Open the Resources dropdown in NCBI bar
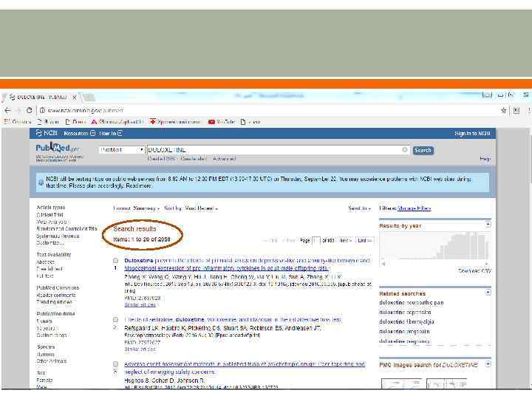Screen dimensions: 532x399 click(79, 133)
